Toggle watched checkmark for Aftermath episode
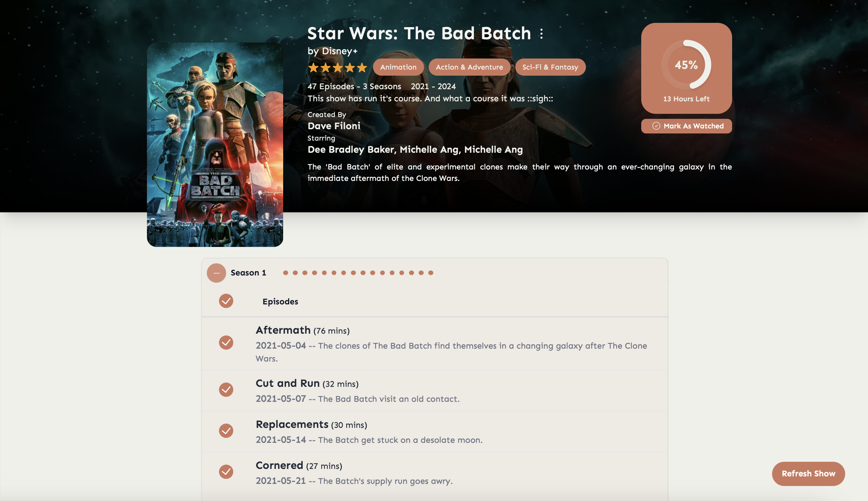Viewport: 868px width, 501px height. [226, 343]
